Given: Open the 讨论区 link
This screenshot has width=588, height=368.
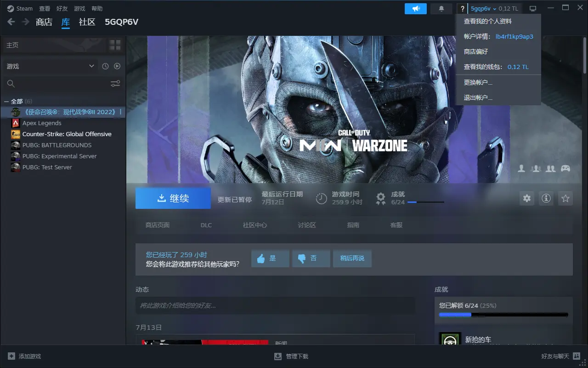Looking at the screenshot, I should click(x=307, y=225).
